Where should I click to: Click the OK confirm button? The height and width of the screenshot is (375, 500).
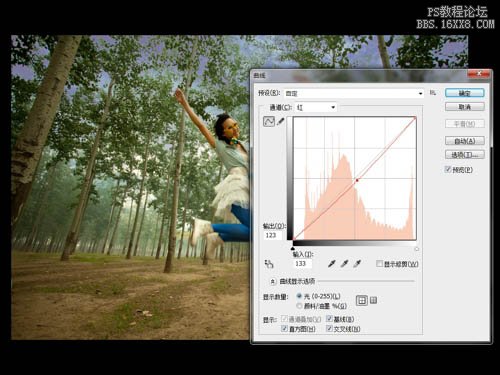click(464, 93)
